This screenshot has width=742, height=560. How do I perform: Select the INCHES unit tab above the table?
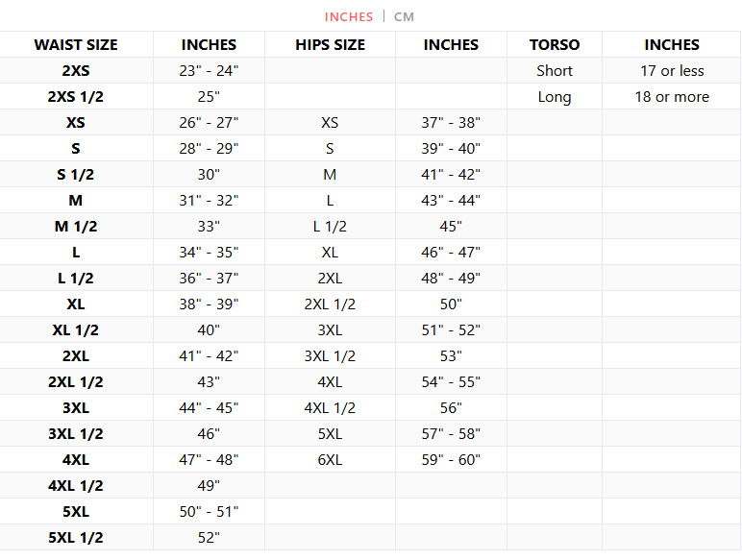[349, 17]
